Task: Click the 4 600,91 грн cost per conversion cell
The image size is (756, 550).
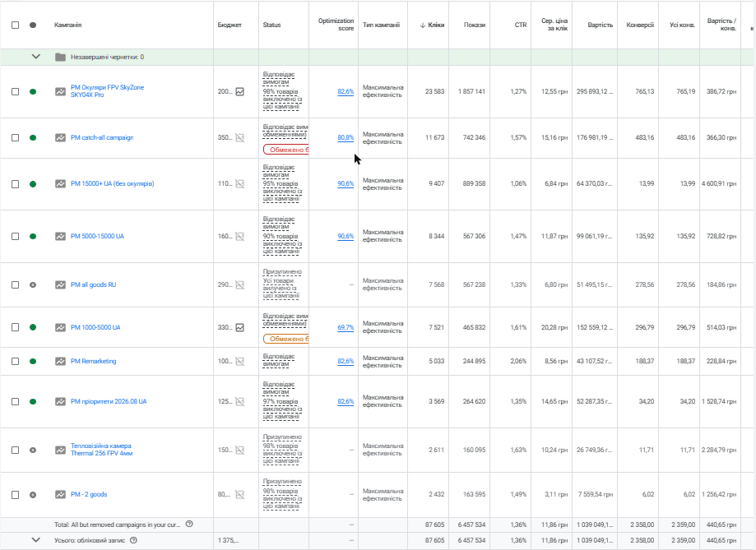Action: pos(719,183)
